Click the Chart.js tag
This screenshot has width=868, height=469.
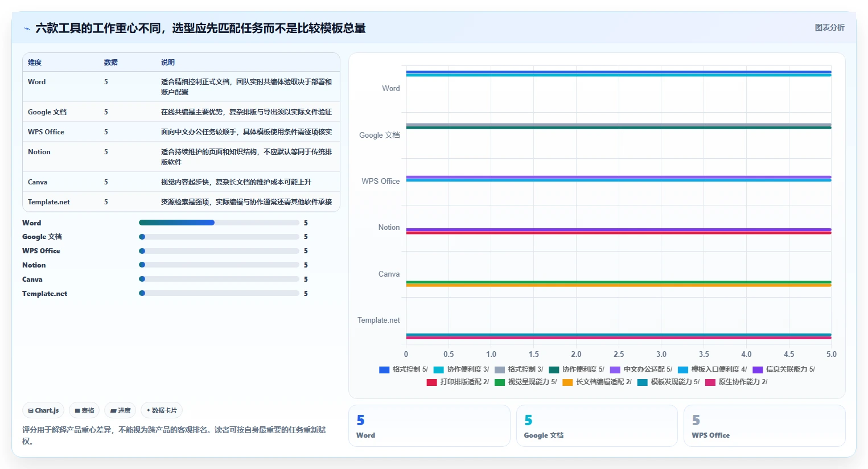(43, 410)
